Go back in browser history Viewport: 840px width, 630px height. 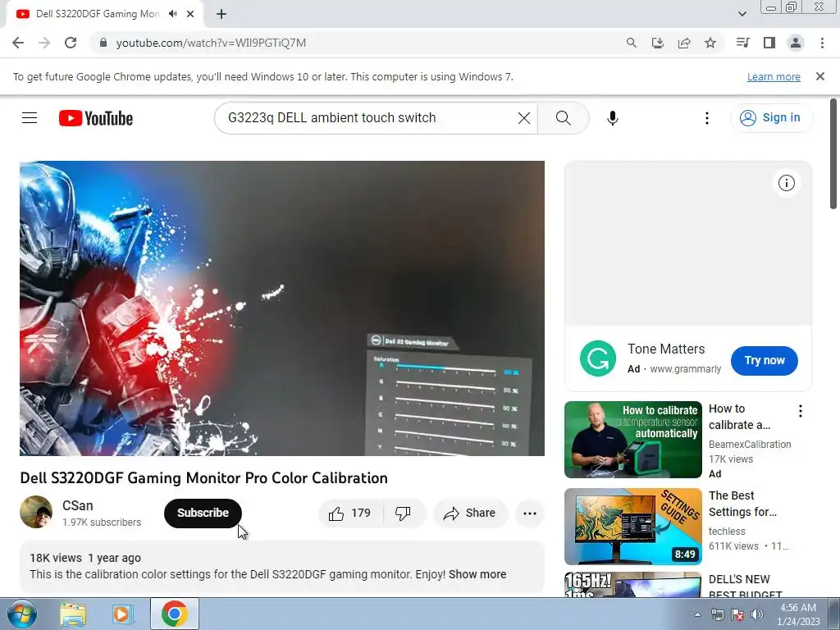(18, 43)
